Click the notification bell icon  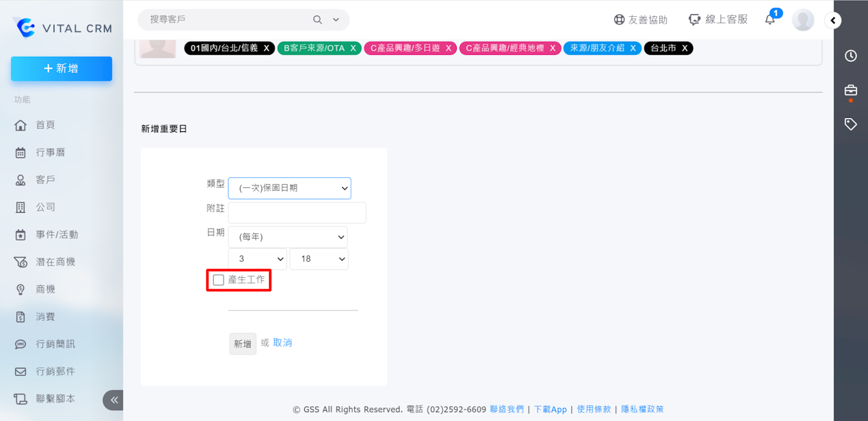pos(770,20)
